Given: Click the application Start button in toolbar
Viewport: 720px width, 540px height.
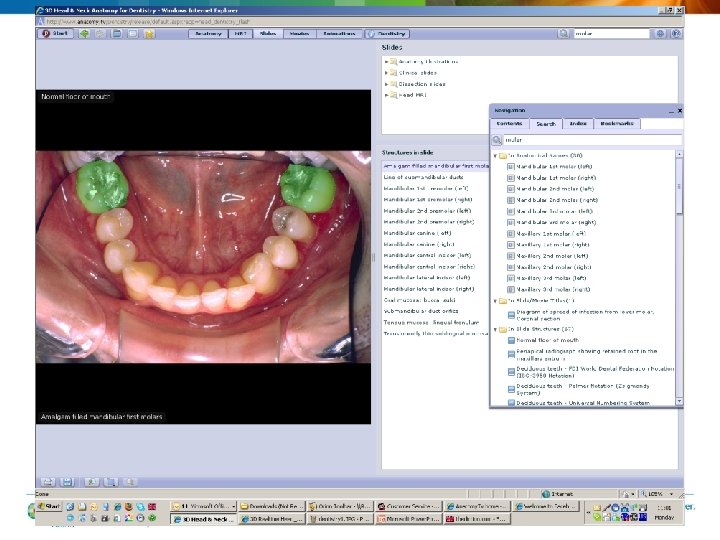Looking at the screenshot, I should 55,34.
